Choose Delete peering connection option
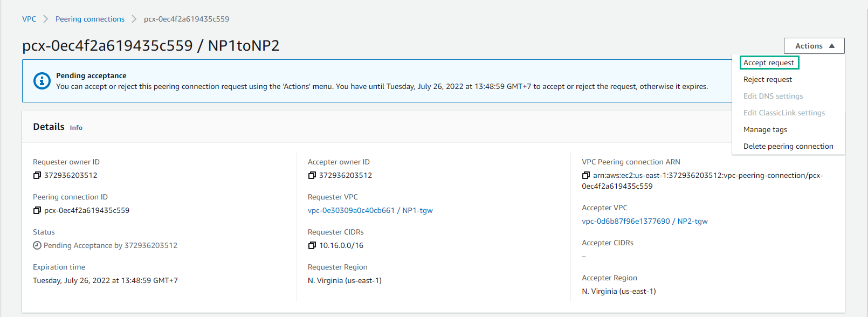This screenshot has width=868, height=317. 788,146
